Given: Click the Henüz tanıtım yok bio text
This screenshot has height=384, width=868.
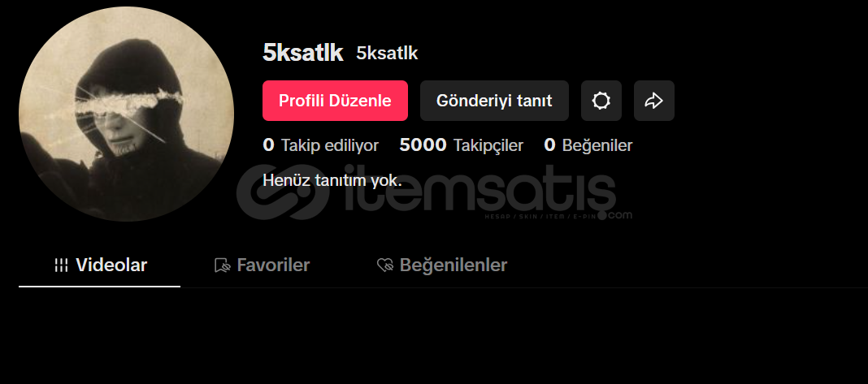Looking at the screenshot, I should point(332,180).
